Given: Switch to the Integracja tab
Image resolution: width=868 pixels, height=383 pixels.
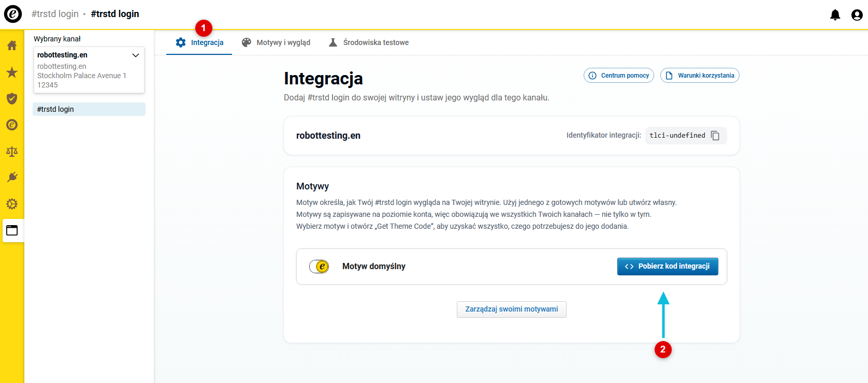Looking at the screenshot, I should click(x=199, y=42).
